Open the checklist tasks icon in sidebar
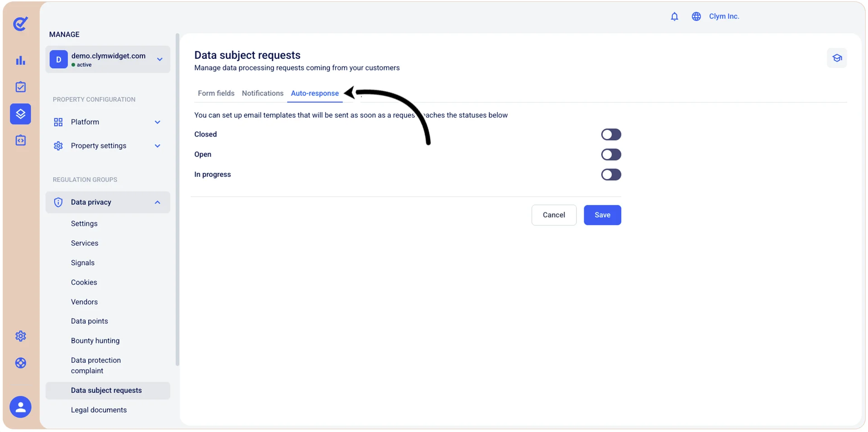Image resolution: width=868 pixels, height=432 pixels. [20, 87]
